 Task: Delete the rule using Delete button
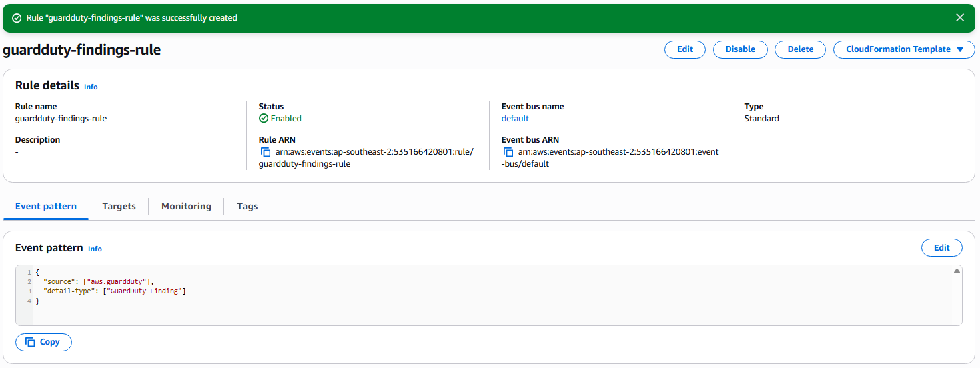(x=801, y=49)
